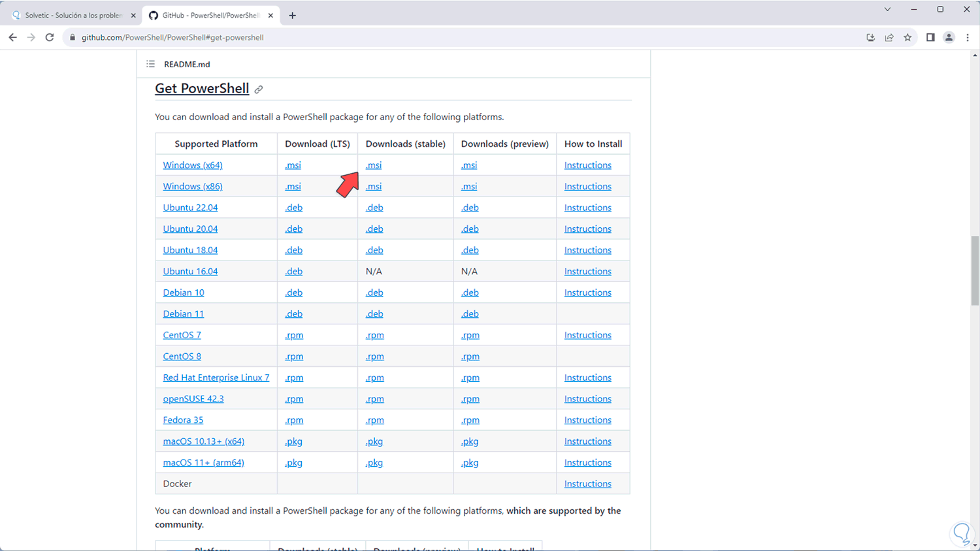Open the Windows (x86) platform link
This screenshot has height=551, width=980.
click(x=193, y=187)
